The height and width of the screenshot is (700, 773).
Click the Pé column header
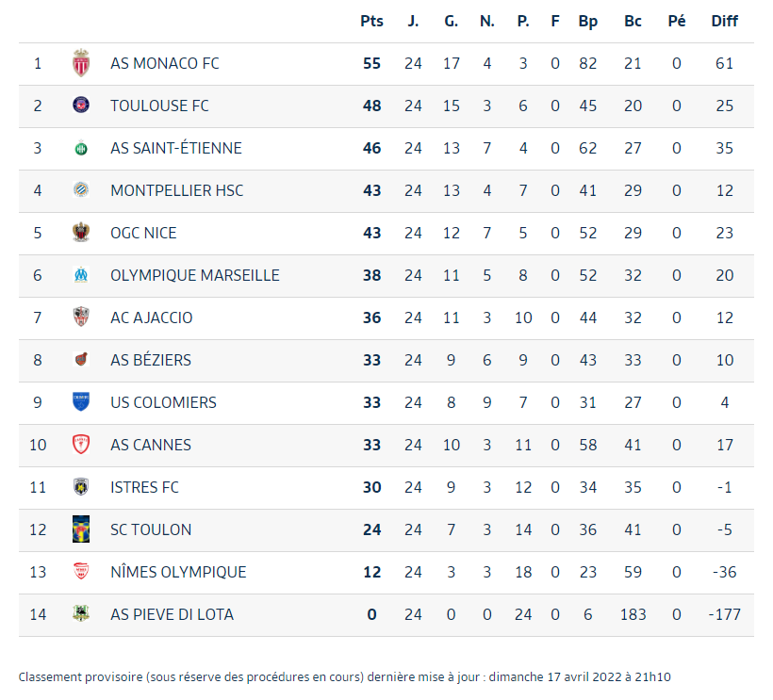[x=677, y=21]
